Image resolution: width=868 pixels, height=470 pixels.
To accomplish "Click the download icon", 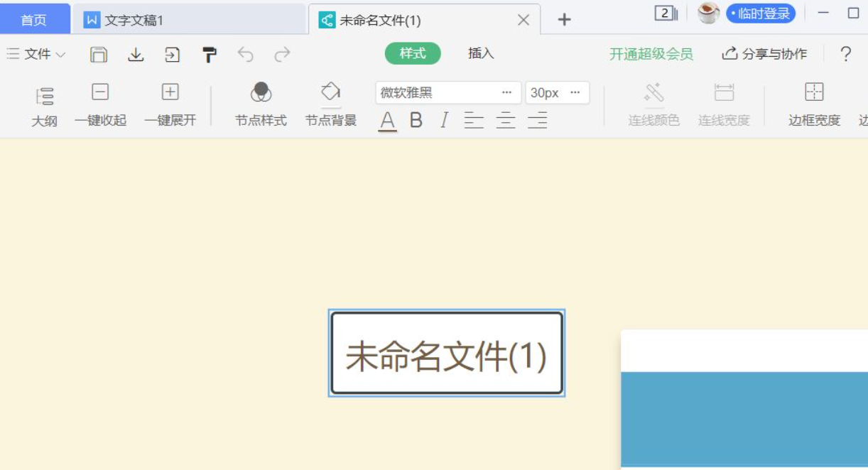I will point(136,55).
